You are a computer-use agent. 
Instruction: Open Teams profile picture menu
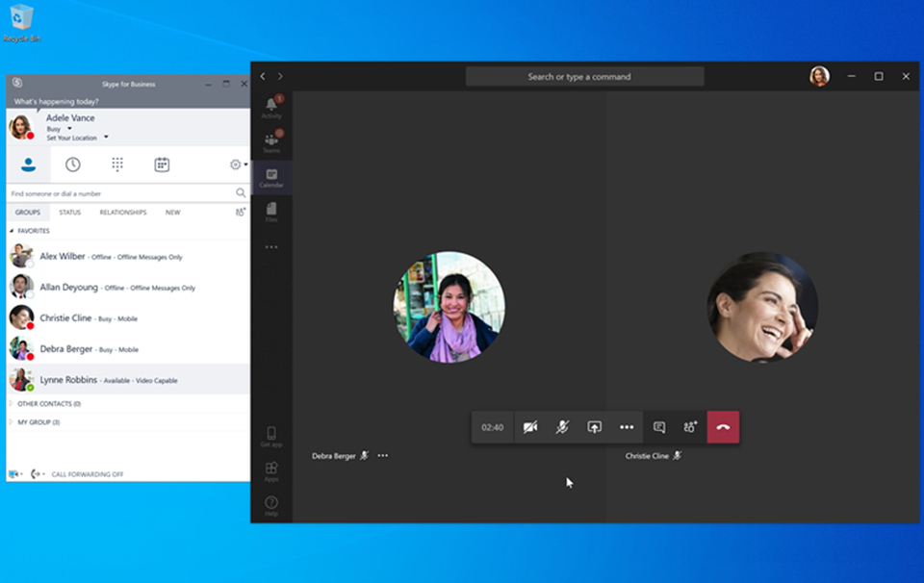coord(819,76)
